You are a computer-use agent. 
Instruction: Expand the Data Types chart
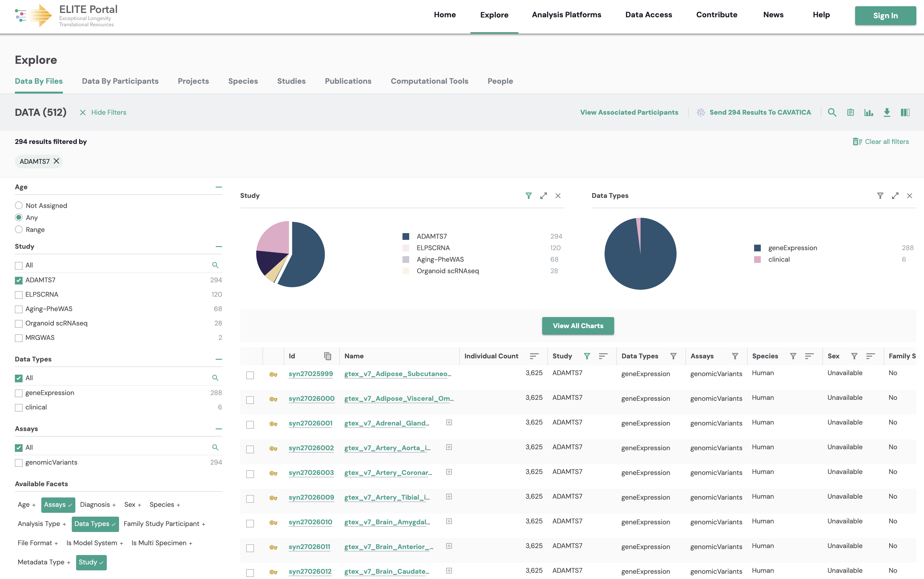coord(895,196)
